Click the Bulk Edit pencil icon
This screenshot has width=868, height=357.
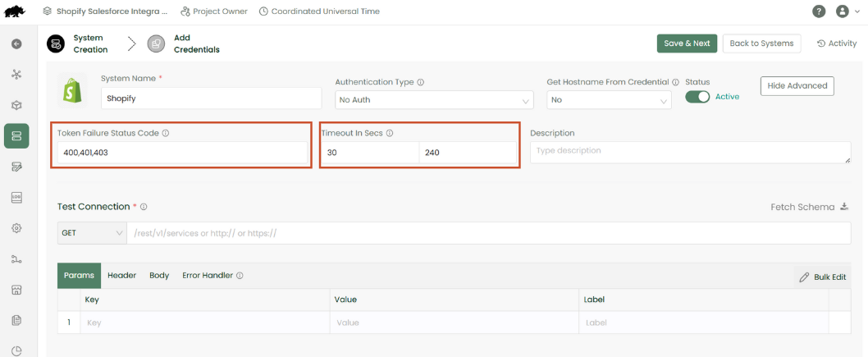pyautogui.click(x=804, y=277)
